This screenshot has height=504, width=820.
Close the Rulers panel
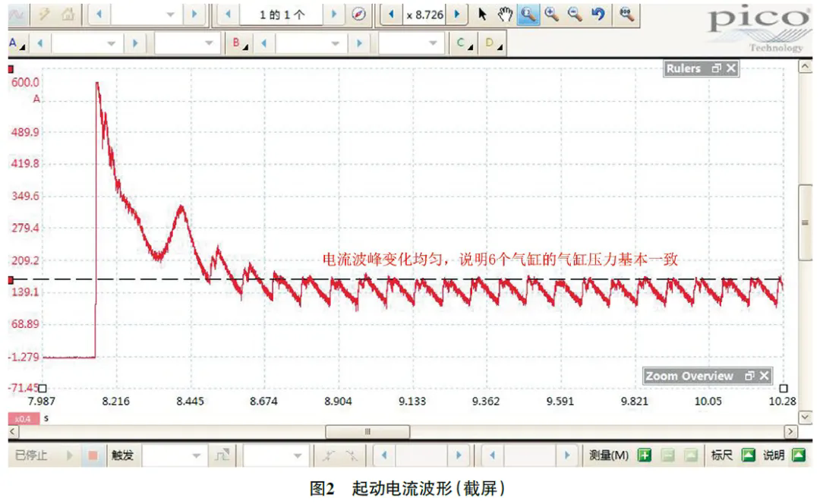pyautogui.click(x=731, y=68)
